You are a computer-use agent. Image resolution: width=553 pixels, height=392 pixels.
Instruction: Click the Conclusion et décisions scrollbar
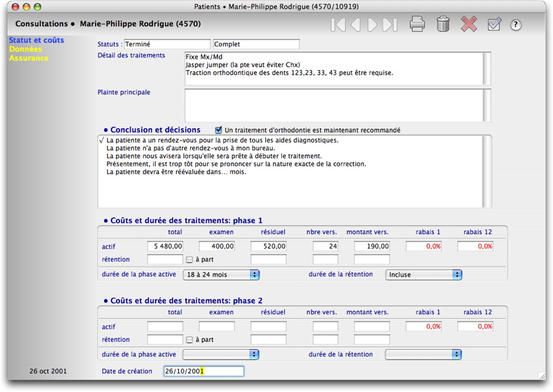point(487,172)
